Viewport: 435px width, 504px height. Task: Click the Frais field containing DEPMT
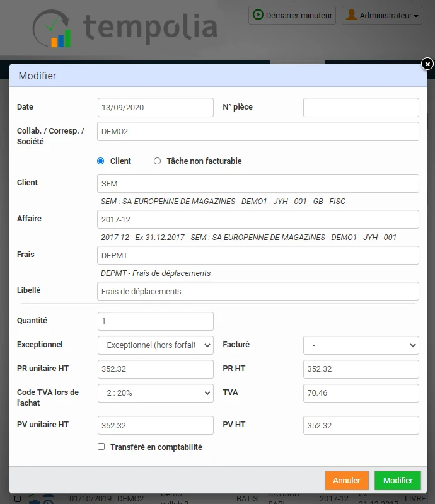tap(258, 255)
